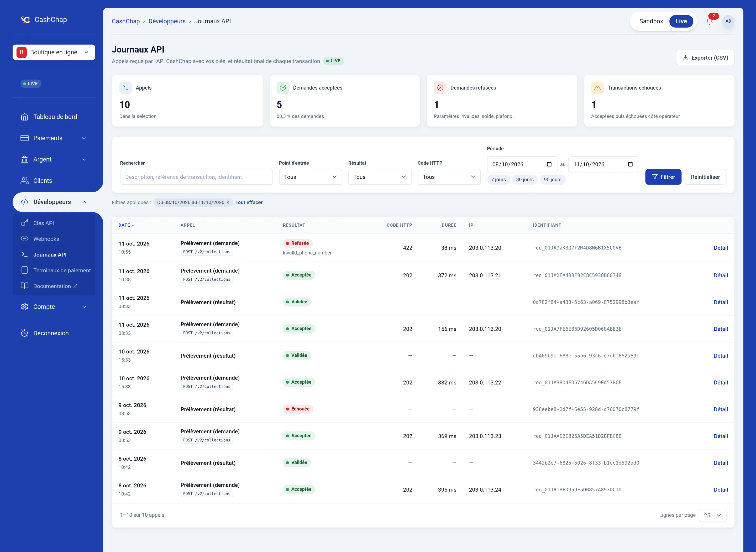Select the 30 jours period chip
The height and width of the screenshot is (552, 756).
click(524, 179)
